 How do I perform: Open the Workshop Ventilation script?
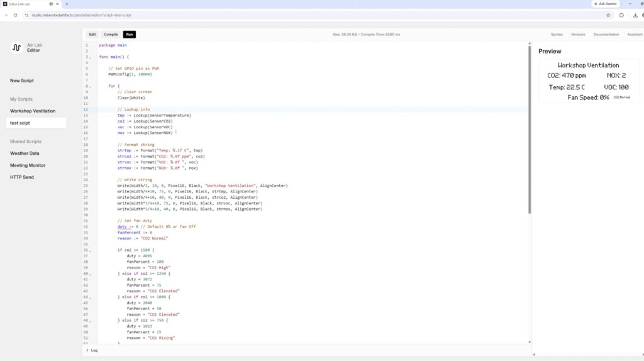[33, 111]
